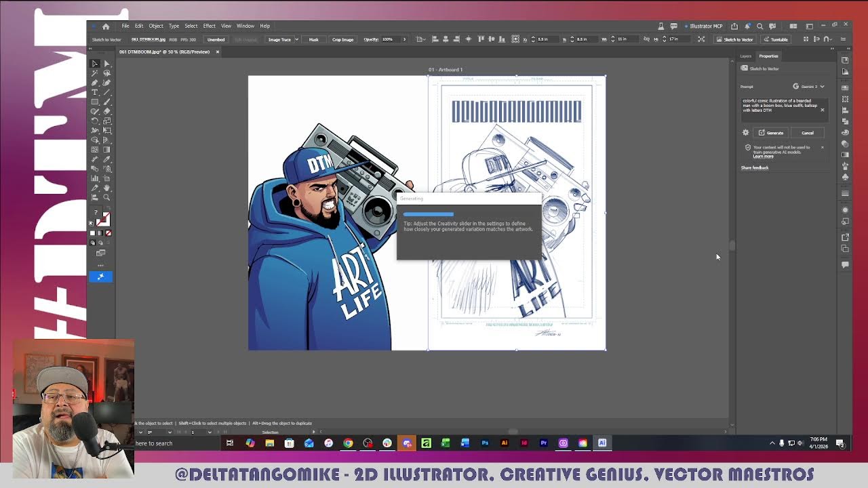Click the blue contextual AI button in toolbar
868x488 pixels.
tap(100, 277)
